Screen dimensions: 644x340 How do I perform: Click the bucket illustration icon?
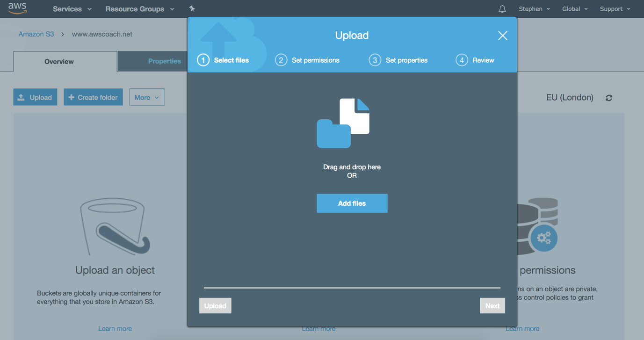click(115, 226)
